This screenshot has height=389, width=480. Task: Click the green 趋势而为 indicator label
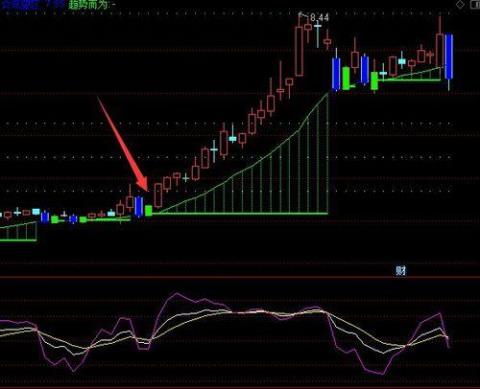88,4
